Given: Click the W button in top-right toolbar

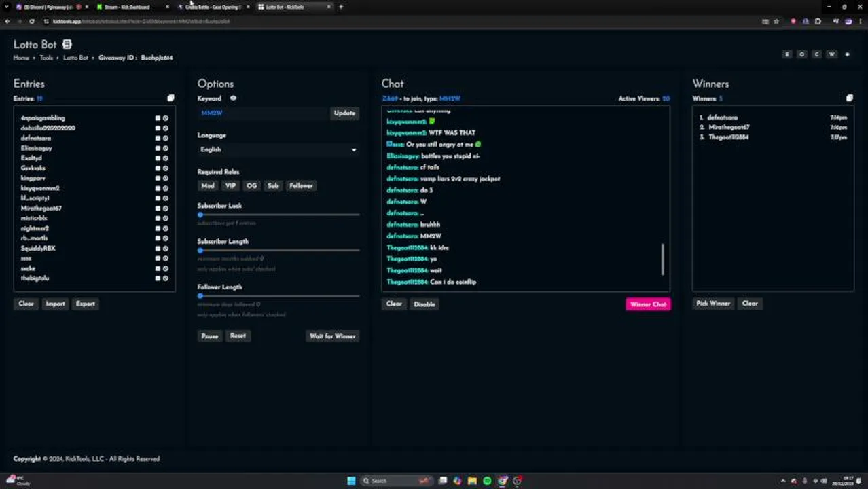Looking at the screenshot, I should tap(831, 54).
